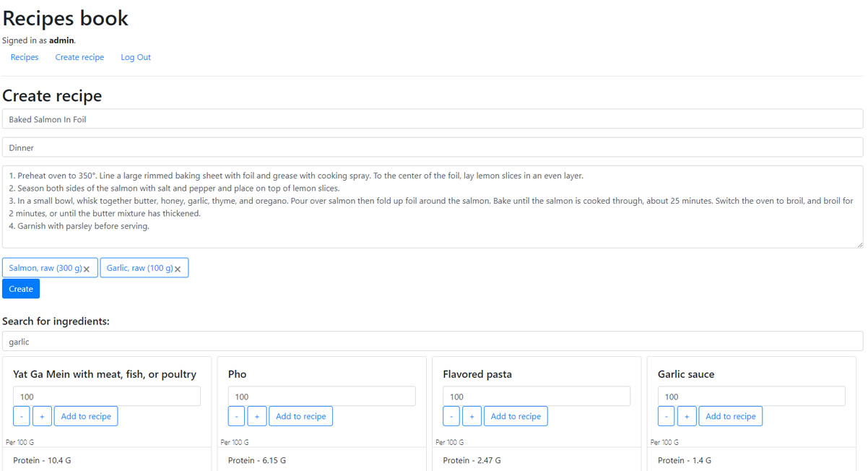Select Create recipe in the navigation
The width and height of the screenshot is (868, 471).
point(79,57)
